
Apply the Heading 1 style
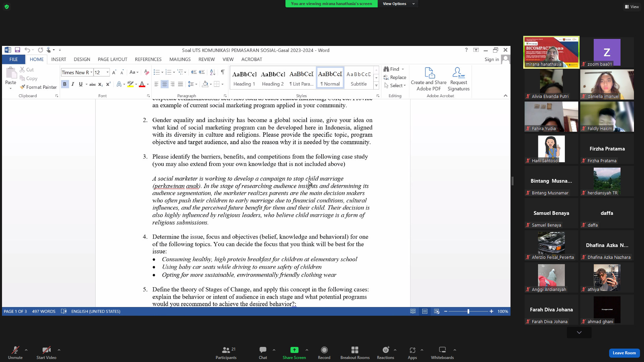[x=244, y=78]
